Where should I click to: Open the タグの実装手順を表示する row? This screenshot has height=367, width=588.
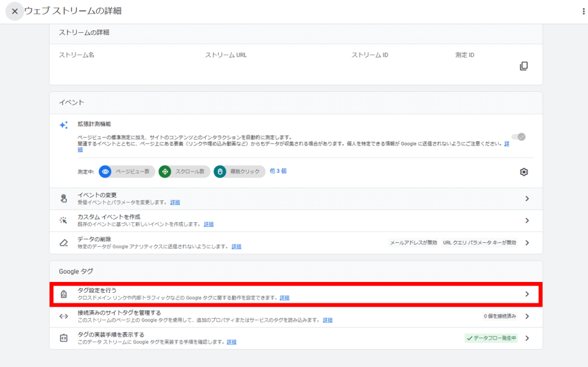[296, 338]
